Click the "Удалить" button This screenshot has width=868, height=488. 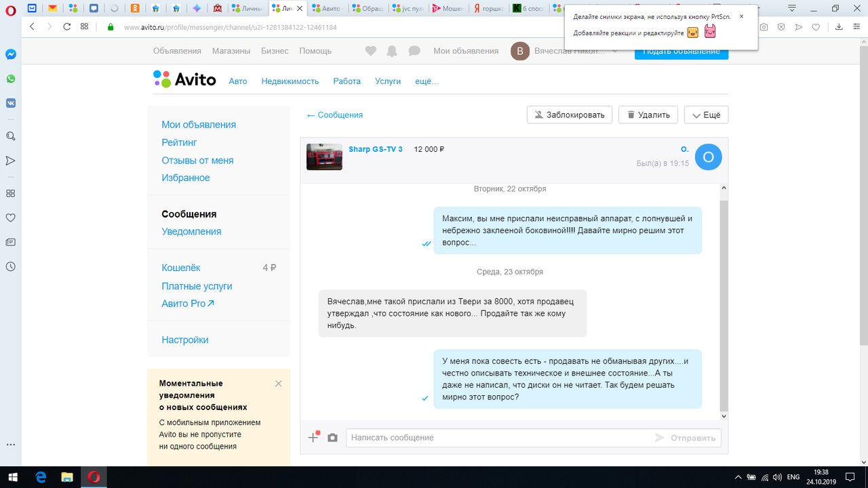[648, 115]
